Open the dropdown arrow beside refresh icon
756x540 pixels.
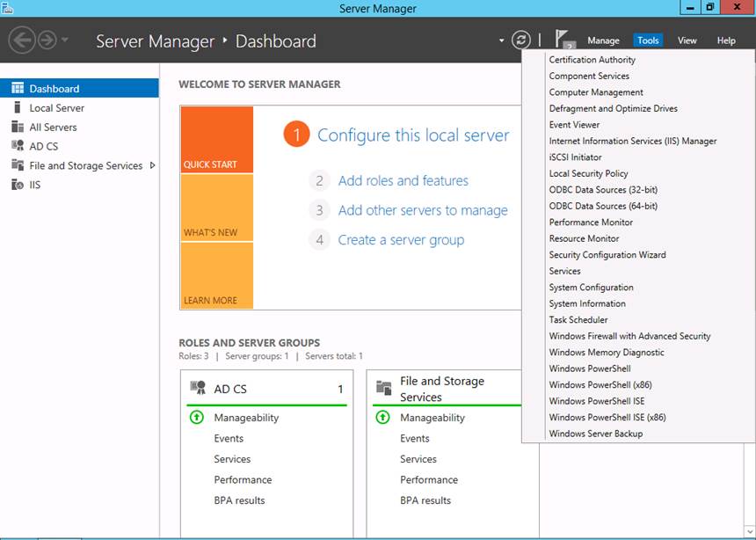point(502,40)
